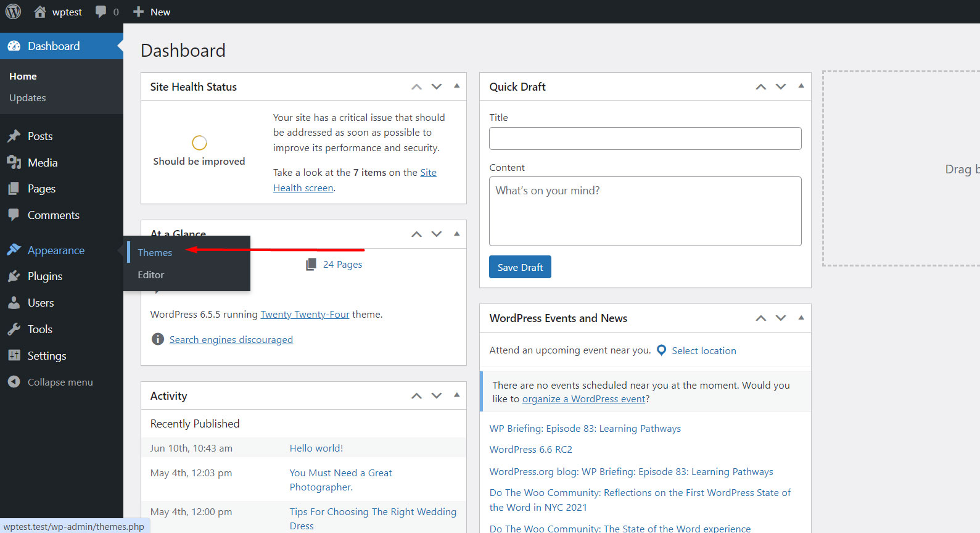Screen dimensions: 980x533
Task: Click the What's on your mind textarea
Action: point(645,211)
